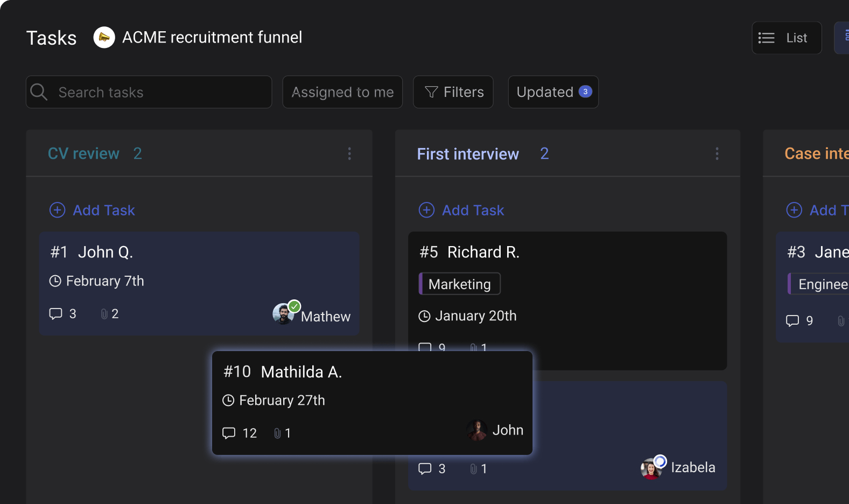Click the Marketing tag on Richard R.

point(460,284)
